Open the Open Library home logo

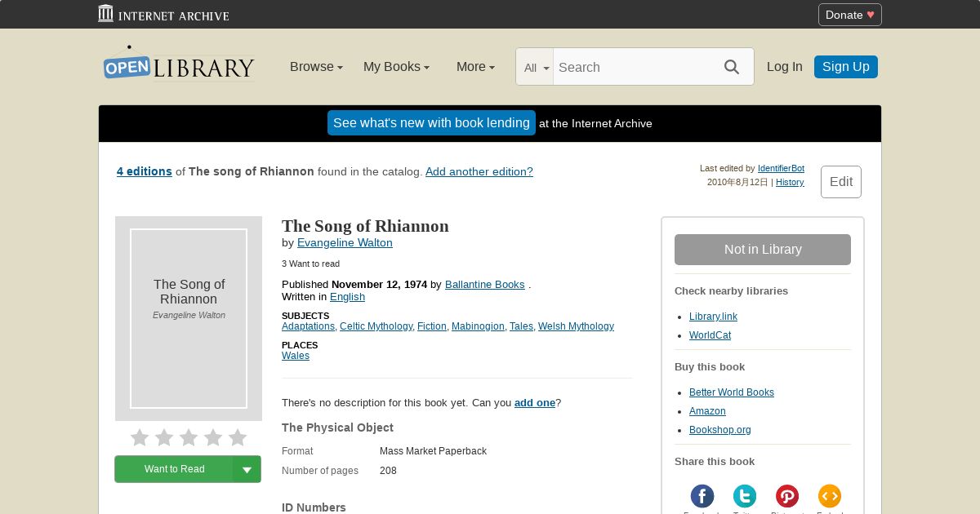click(179, 64)
